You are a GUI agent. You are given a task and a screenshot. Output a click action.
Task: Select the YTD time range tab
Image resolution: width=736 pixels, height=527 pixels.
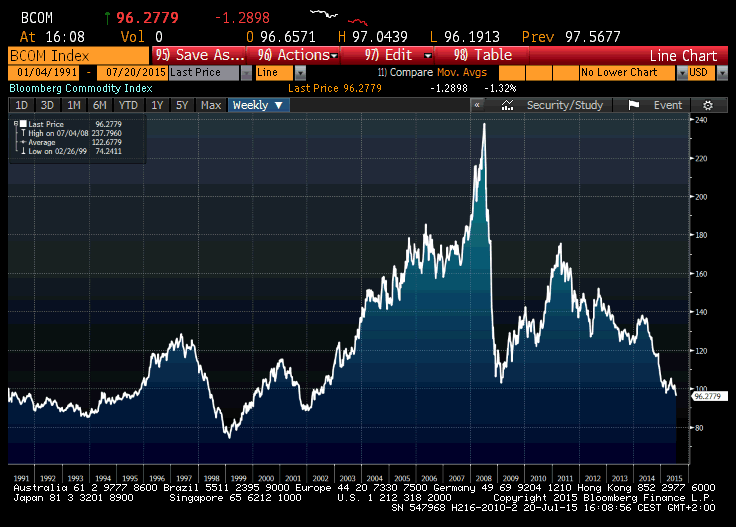[128, 105]
